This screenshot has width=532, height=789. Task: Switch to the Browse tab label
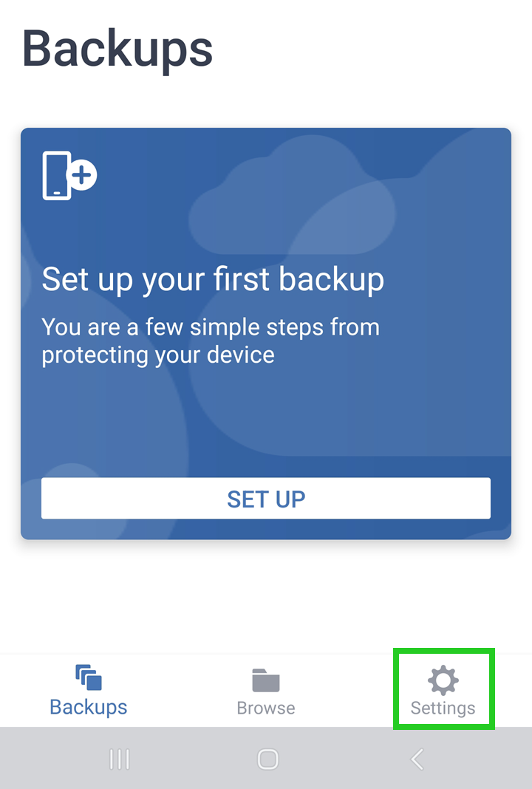tap(266, 708)
